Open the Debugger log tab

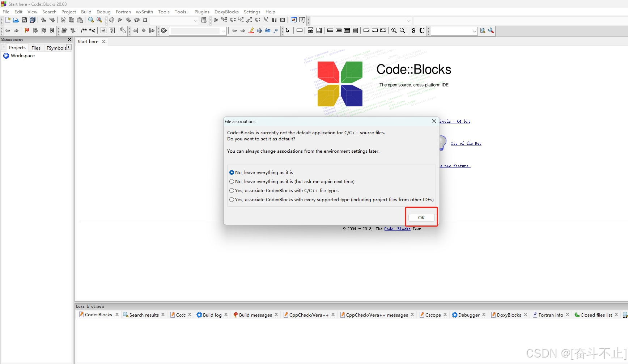[469, 315]
